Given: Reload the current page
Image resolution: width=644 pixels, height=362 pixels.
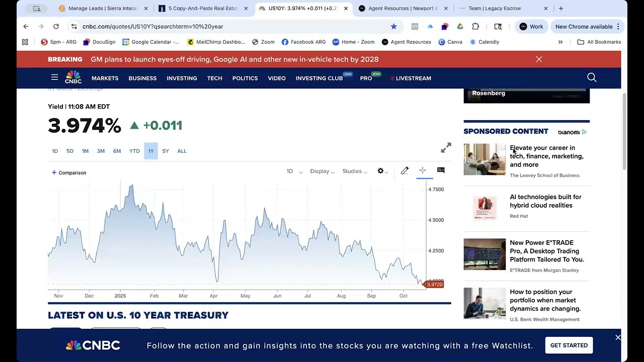Looking at the screenshot, I should pos(56,26).
